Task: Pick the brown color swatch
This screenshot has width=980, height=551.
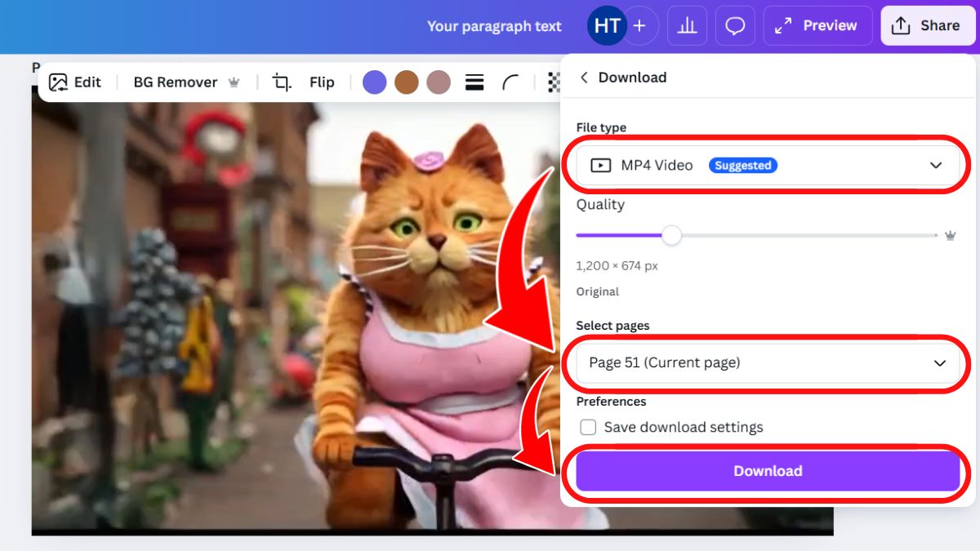Action: tap(407, 82)
